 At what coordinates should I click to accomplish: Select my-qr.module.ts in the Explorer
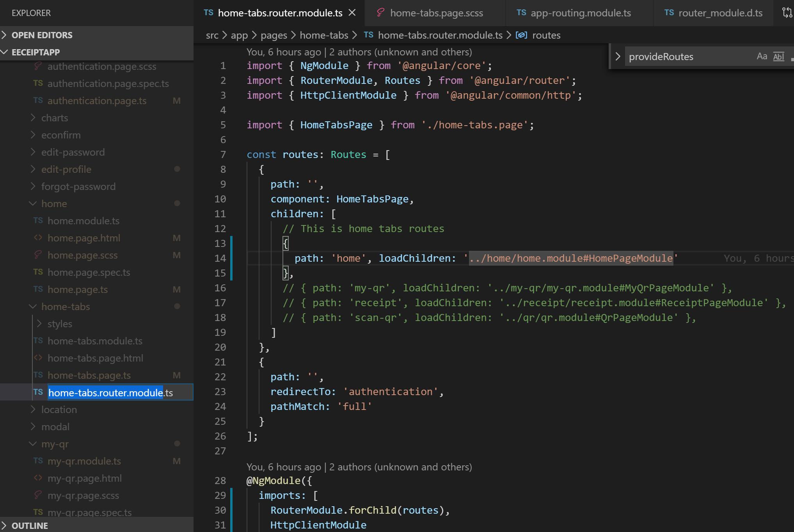pos(84,461)
